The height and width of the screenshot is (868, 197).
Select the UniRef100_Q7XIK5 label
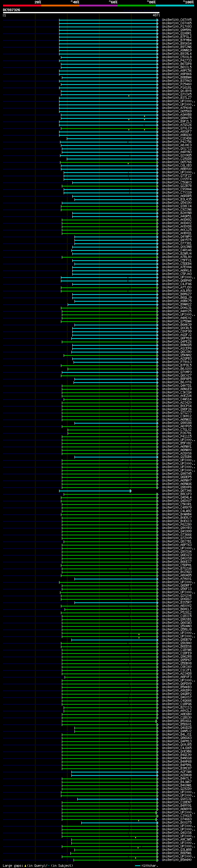[177, 94]
